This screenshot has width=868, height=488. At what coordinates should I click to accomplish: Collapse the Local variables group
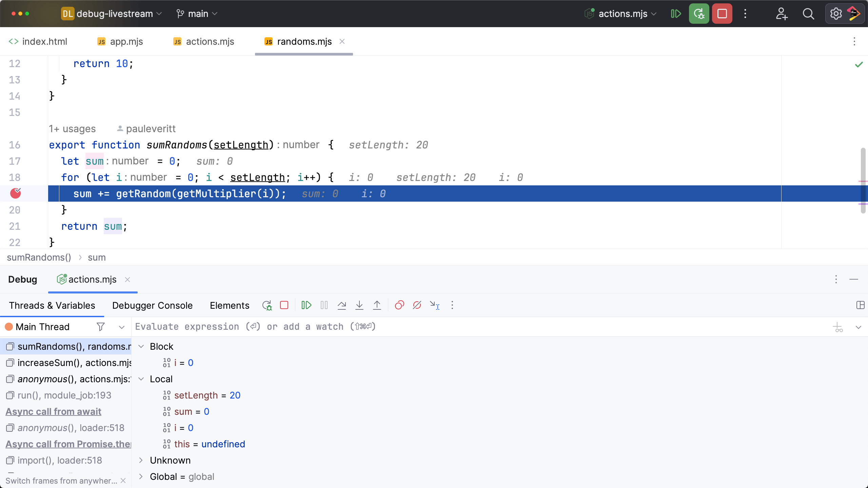[x=141, y=379]
